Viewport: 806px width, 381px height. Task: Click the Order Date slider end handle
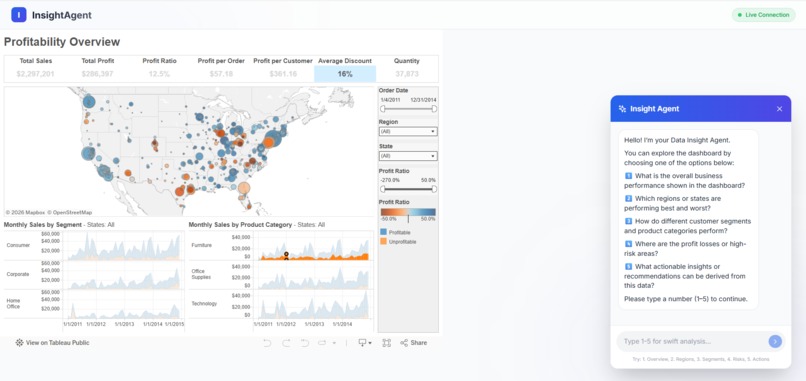click(434, 108)
